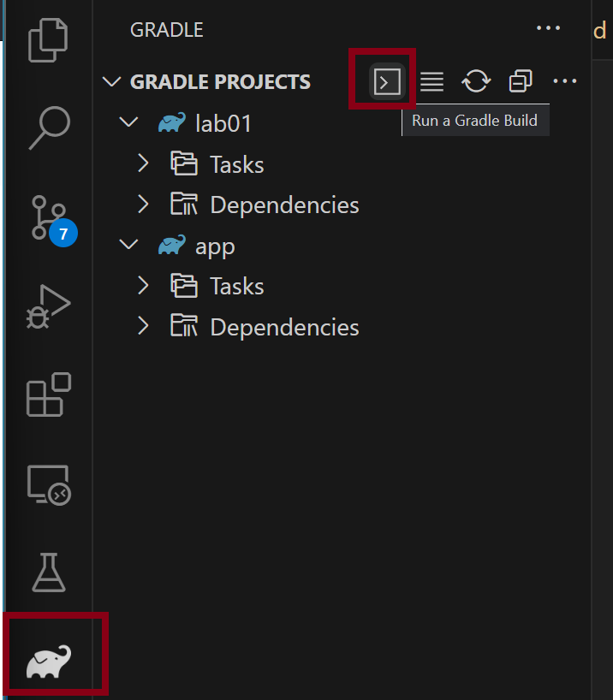
Task: Open the Remote Explorer view
Action: pyautogui.click(x=48, y=484)
